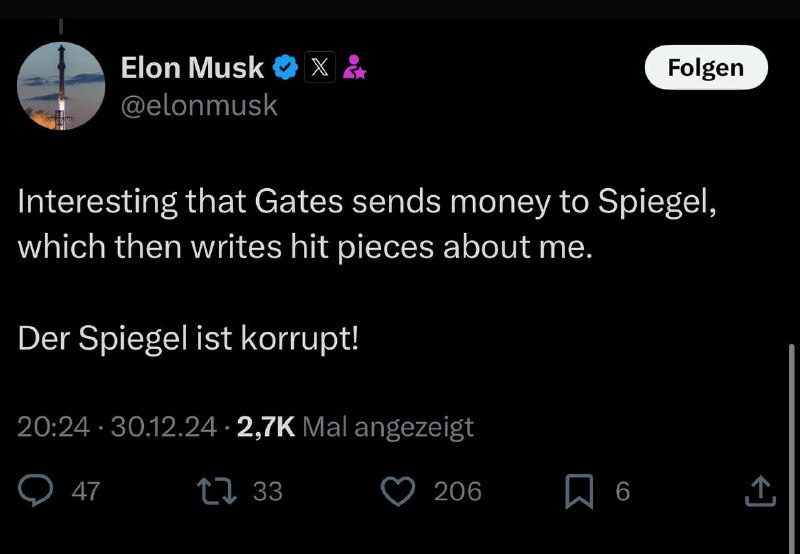Click the 30.12.24 date of the post

pyautogui.click(x=164, y=427)
